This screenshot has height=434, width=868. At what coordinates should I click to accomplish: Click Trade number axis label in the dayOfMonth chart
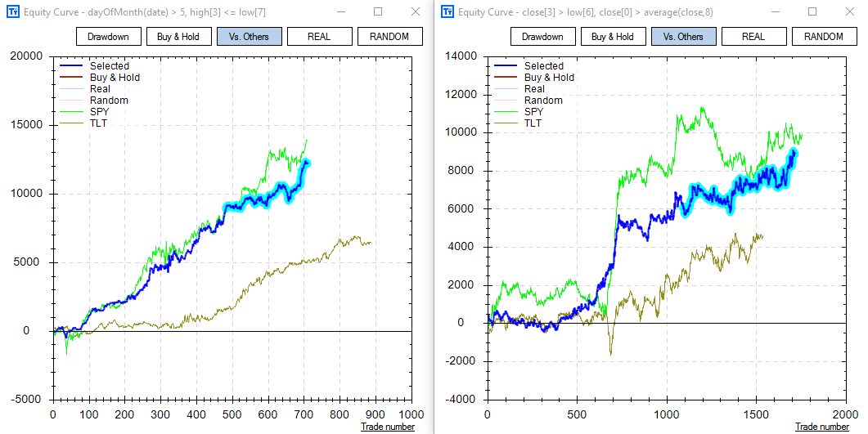click(x=388, y=427)
